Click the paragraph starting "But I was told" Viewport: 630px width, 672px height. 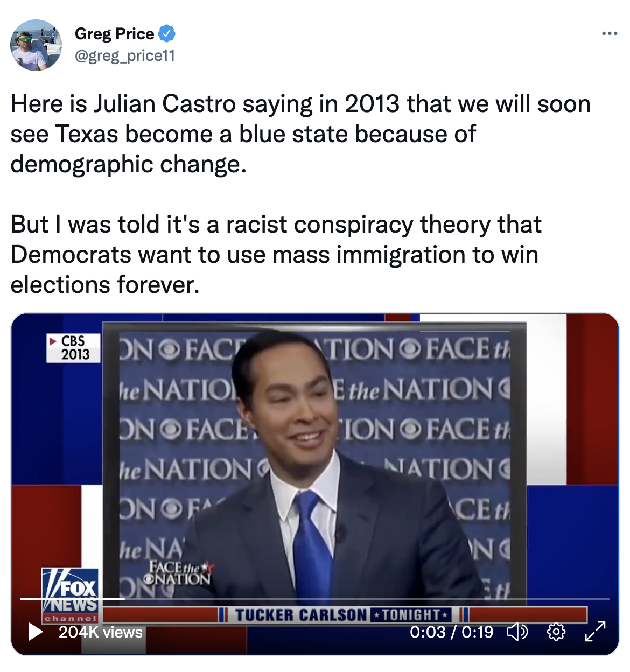(276, 255)
